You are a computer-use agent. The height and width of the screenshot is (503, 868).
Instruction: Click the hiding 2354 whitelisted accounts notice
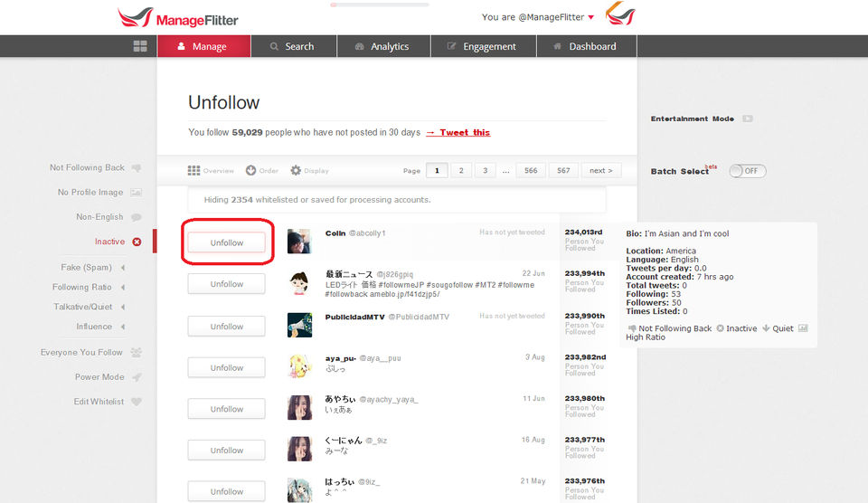pos(396,199)
